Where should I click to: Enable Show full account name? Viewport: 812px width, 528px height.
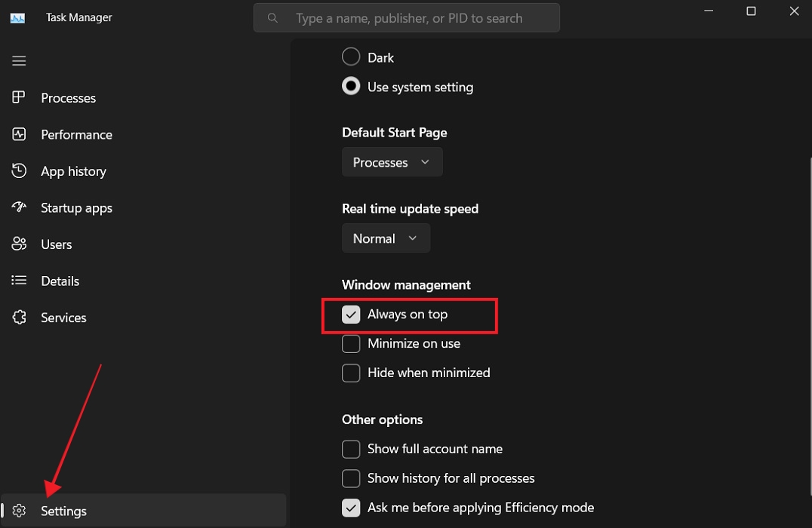tap(350, 449)
